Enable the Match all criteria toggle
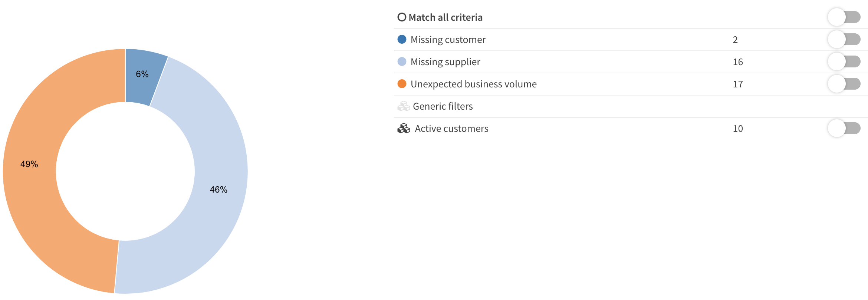The height and width of the screenshot is (300, 868). point(844,17)
